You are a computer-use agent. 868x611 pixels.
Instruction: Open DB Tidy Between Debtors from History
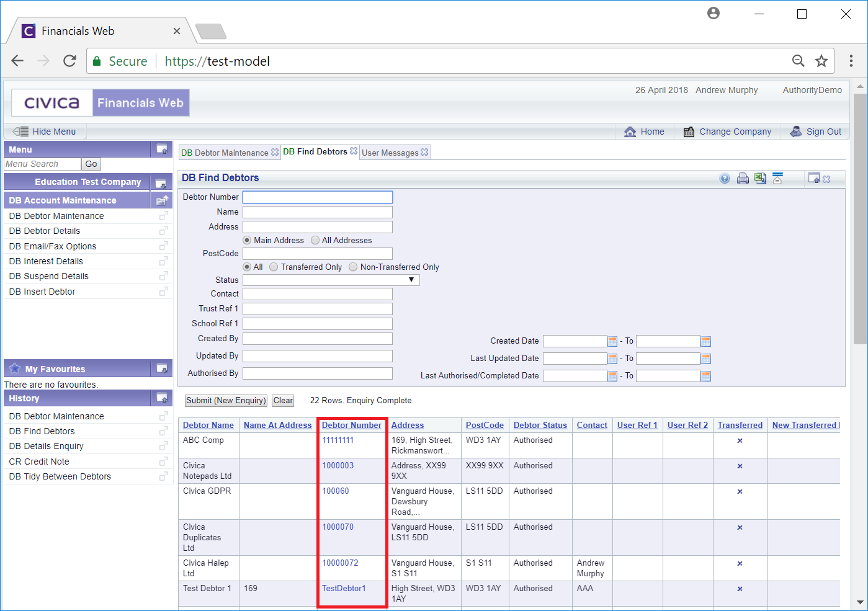pyautogui.click(x=60, y=476)
